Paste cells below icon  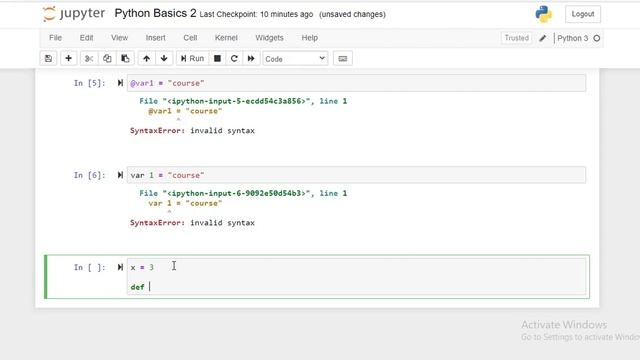125,58
